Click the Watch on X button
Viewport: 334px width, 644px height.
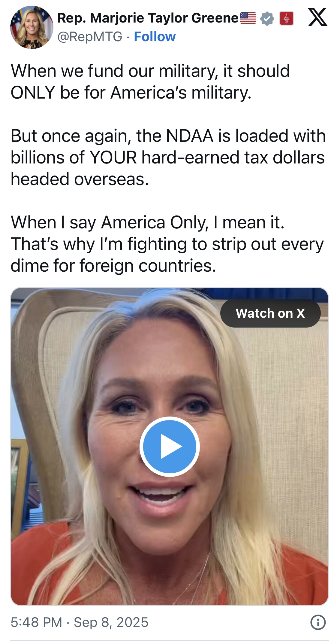(270, 313)
